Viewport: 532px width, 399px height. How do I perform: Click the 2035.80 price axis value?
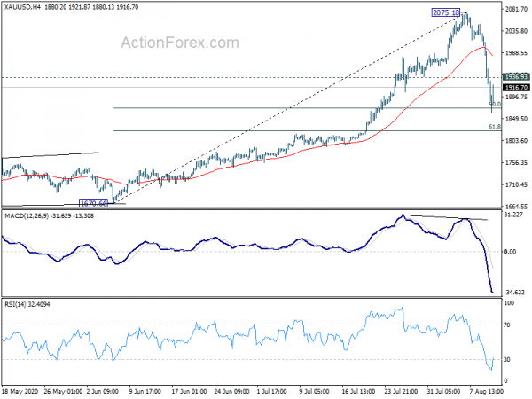click(x=516, y=31)
